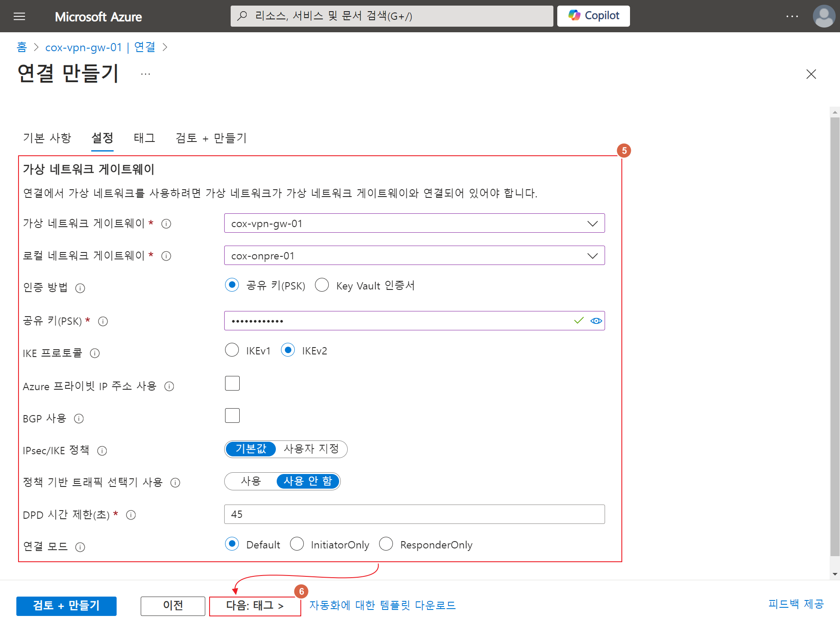Viewport: 840px width, 631px height.
Task: Click the Copilot button
Action: click(x=593, y=16)
